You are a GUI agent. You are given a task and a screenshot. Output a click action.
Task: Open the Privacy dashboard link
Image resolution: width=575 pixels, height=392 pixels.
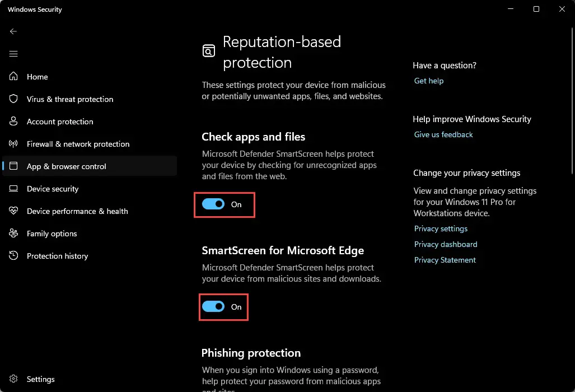(x=446, y=244)
